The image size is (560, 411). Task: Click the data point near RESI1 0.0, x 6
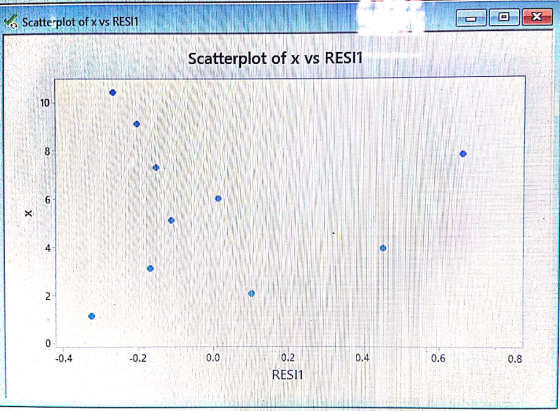click(218, 199)
